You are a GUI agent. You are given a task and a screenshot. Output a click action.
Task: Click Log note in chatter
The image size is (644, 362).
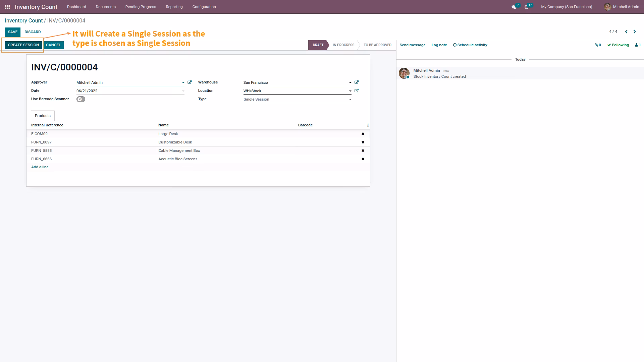(439, 45)
